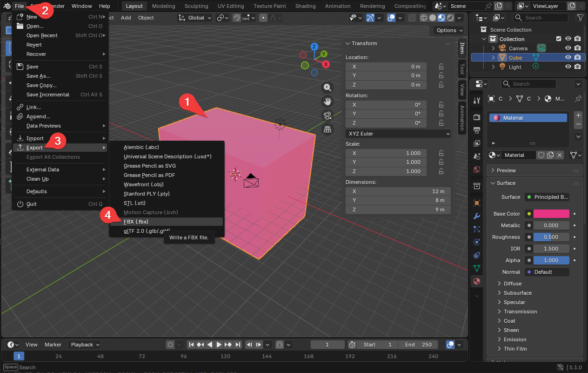Open the Render properties camera tab
This screenshot has height=373, width=588.
476,117
